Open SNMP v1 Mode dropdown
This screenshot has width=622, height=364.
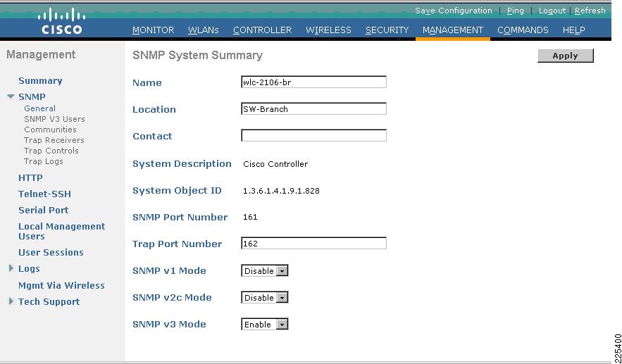265,271
